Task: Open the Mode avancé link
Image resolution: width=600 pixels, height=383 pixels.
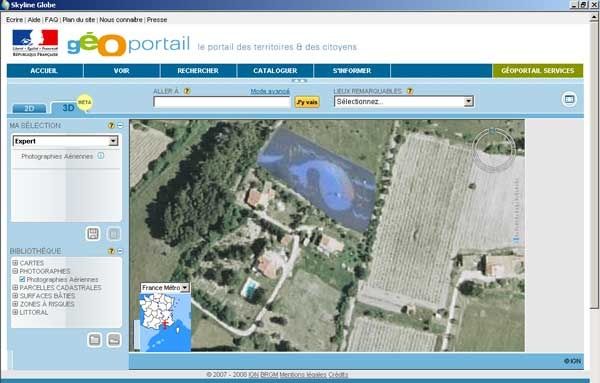Action: pyautogui.click(x=270, y=91)
